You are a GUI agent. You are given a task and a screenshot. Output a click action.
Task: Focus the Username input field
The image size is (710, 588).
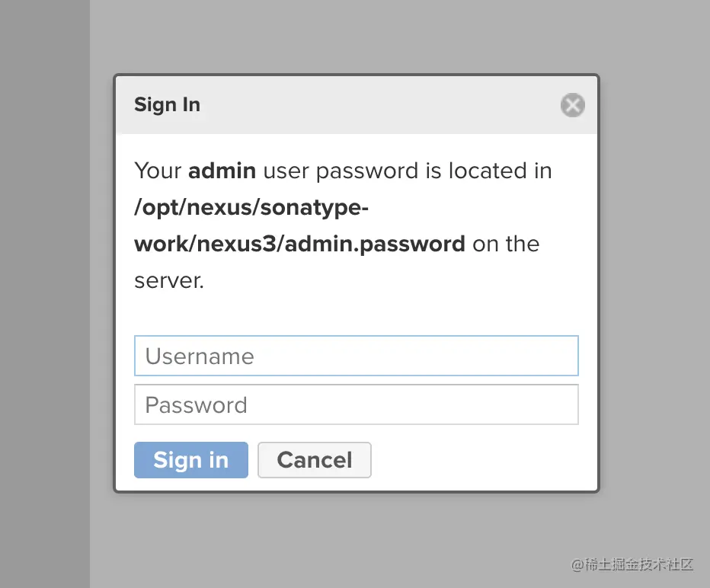pyautogui.click(x=356, y=356)
